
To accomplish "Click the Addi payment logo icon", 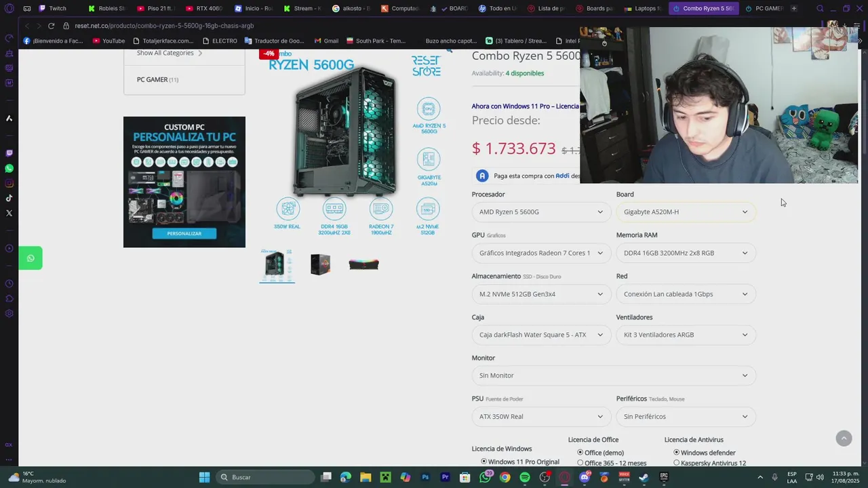I will 482,176.
